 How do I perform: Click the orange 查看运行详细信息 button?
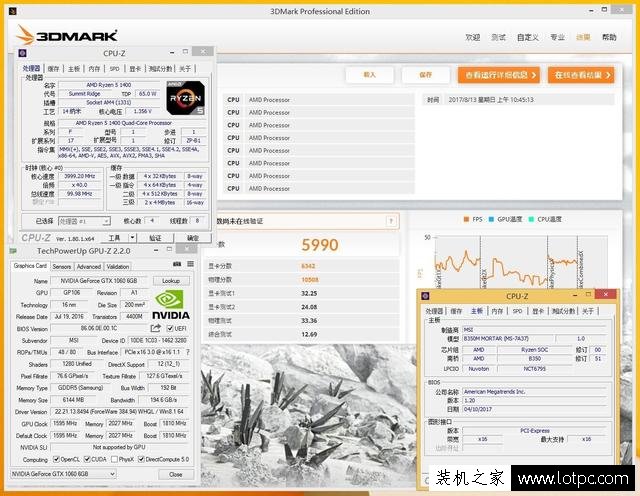[499, 75]
